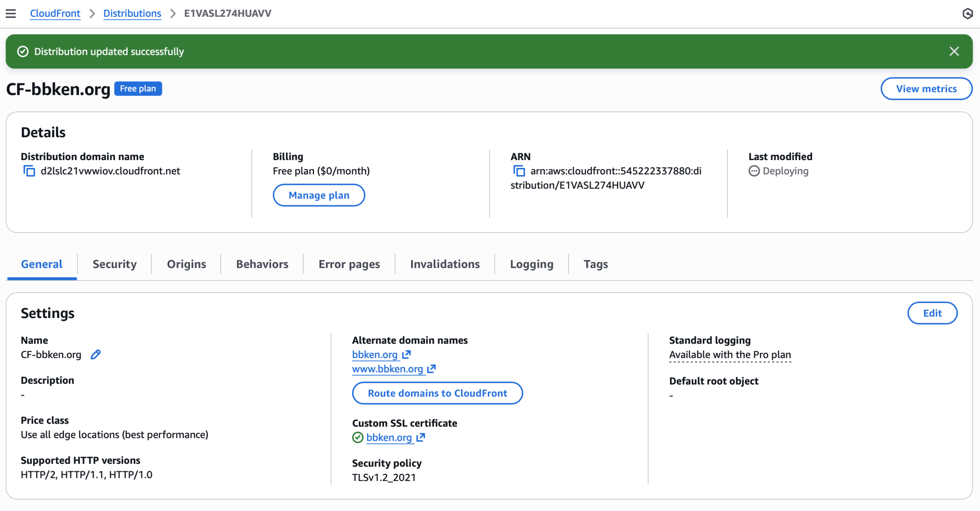Open the Origins tab
Image resolution: width=980 pixels, height=511 pixels.
(x=186, y=264)
